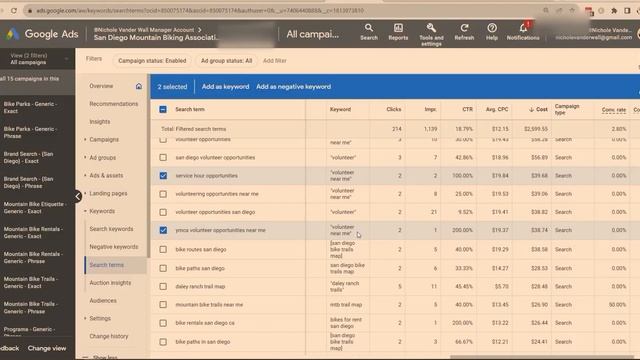
Task: Open Audiences in side nav
Action: point(103,300)
